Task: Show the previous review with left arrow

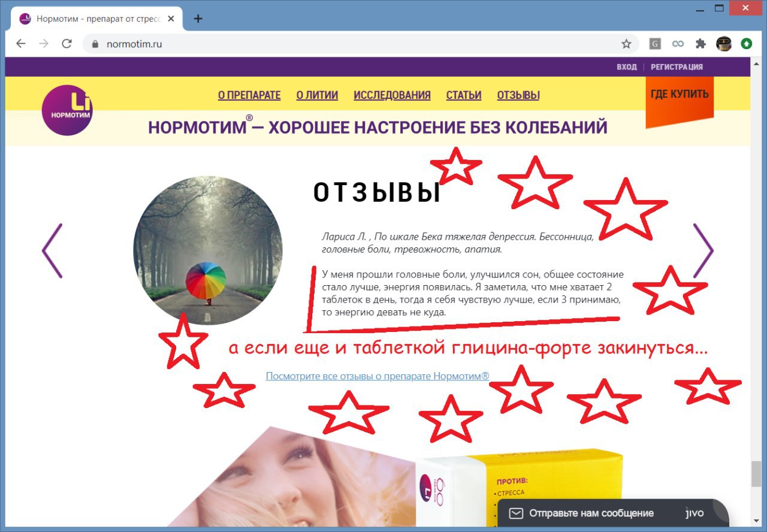Action: click(x=52, y=250)
